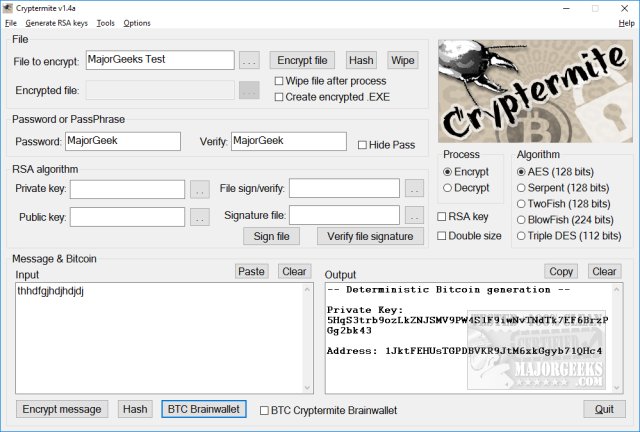Click the Encrypt file button
The image size is (640, 432).
tap(302, 60)
